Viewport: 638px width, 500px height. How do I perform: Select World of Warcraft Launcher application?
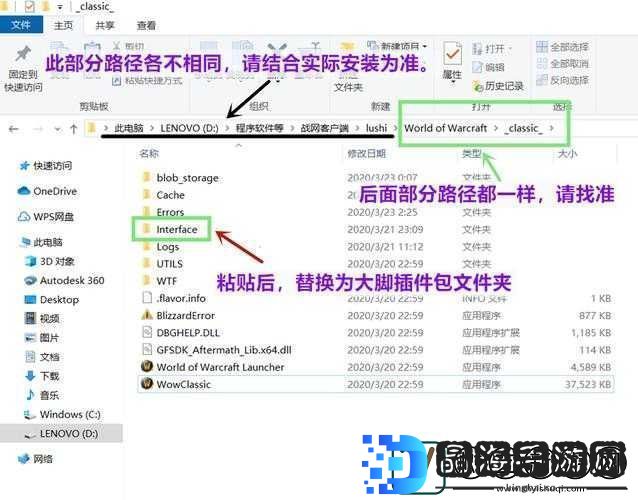coord(213,367)
